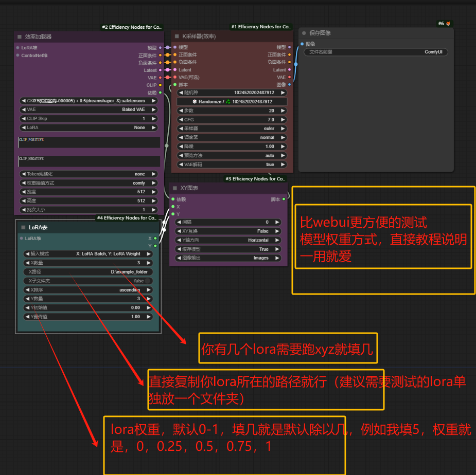
Task: Open the 图像输出 Images dropdown
Action: (x=228, y=258)
